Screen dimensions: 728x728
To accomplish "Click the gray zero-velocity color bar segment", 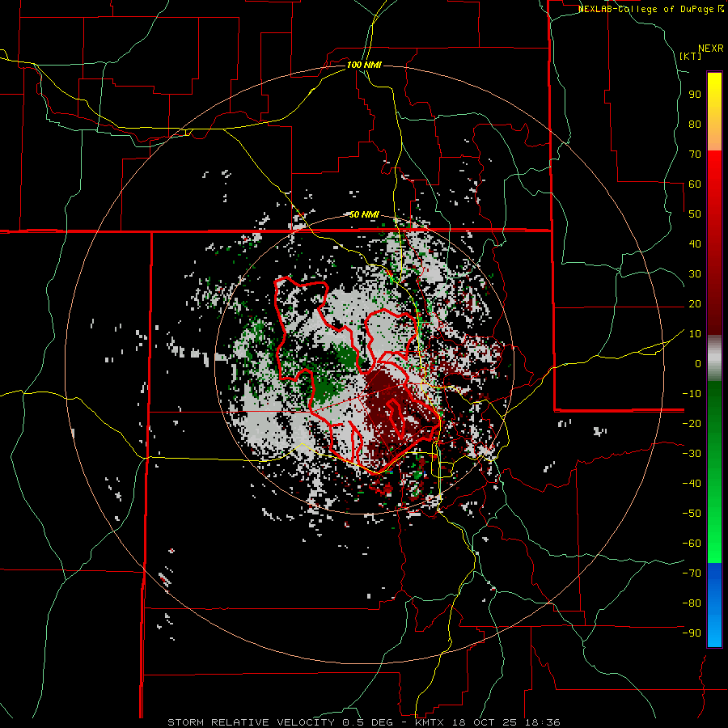I will (x=714, y=360).
